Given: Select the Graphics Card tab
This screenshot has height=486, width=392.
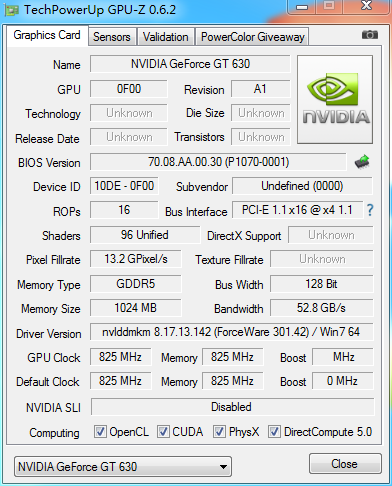Looking at the screenshot, I should pyautogui.click(x=47, y=35).
